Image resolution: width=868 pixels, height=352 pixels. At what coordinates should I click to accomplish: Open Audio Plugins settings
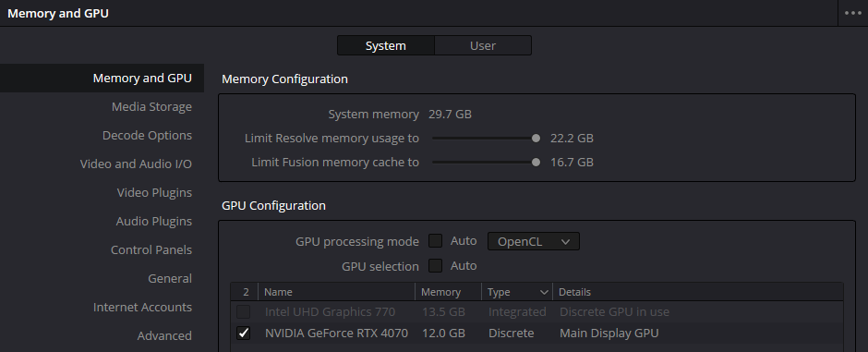tap(154, 222)
